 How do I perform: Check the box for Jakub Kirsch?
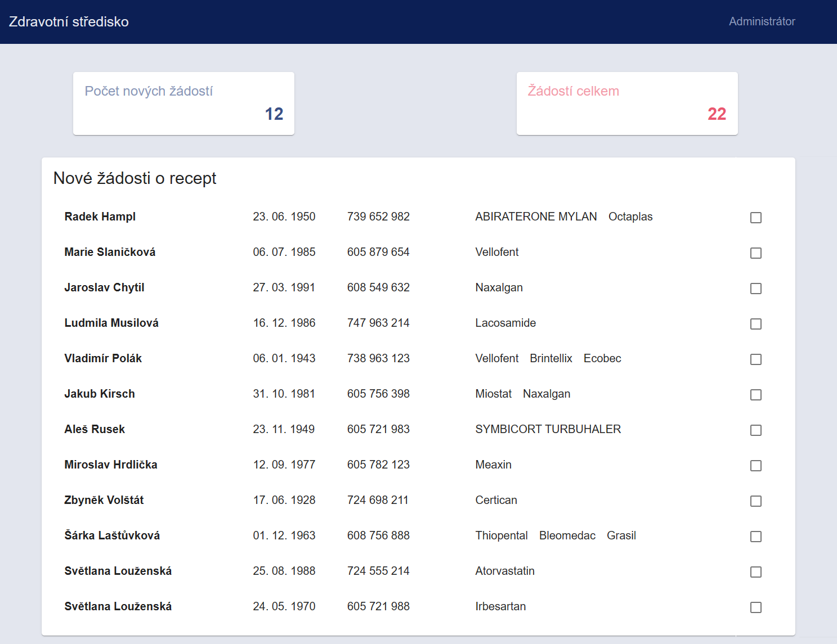[x=755, y=395]
